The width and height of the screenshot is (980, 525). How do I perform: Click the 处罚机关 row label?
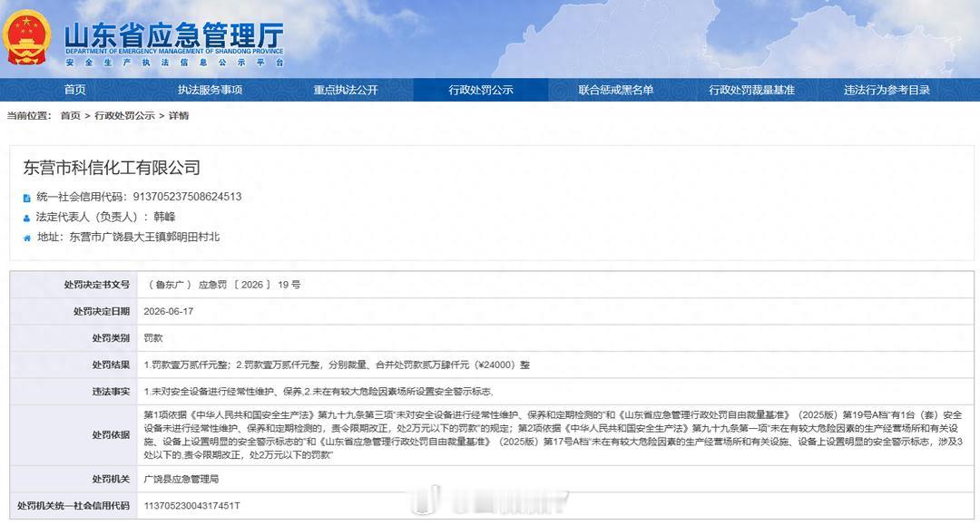click(x=112, y=480)
